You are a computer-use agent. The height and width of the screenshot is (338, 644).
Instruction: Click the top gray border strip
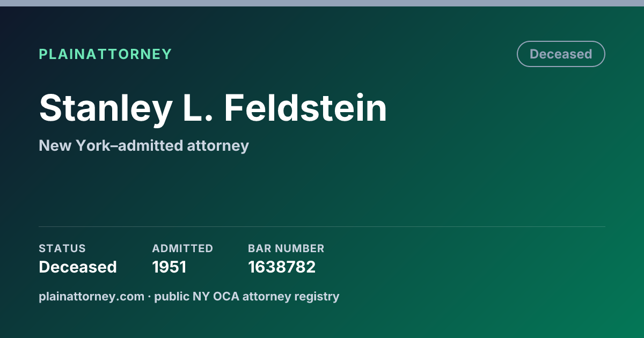322,3
